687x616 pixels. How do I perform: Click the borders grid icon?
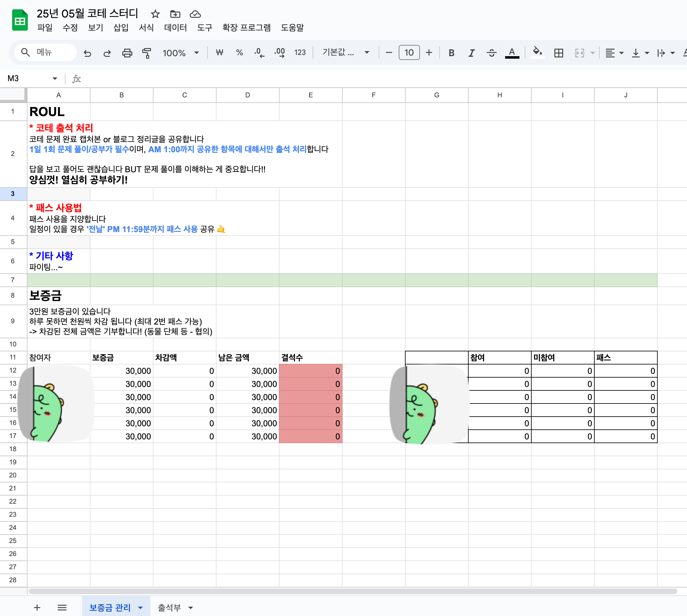[x=558, y=53]
